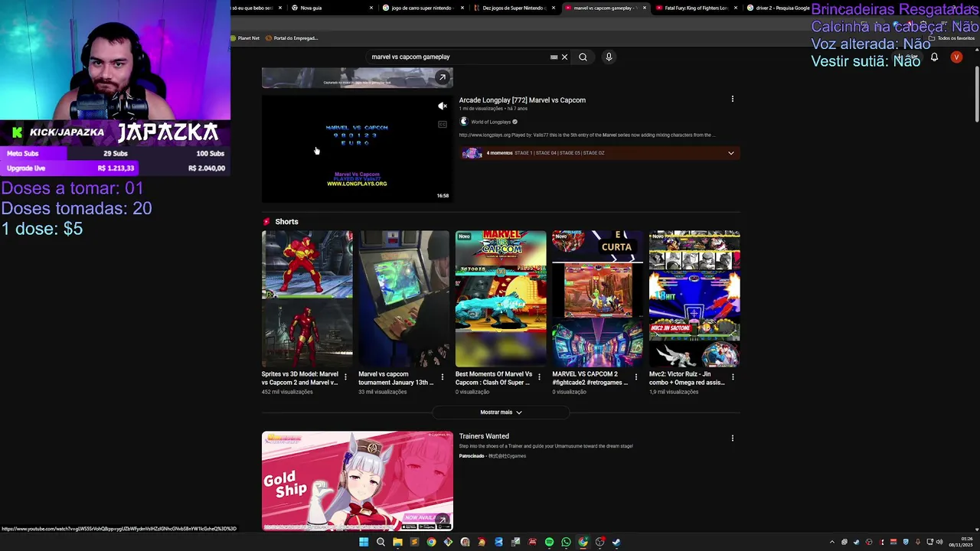980x551 pixels.
Task: Open the Mvc2: Victor Ruiz short
Action: 694,298
